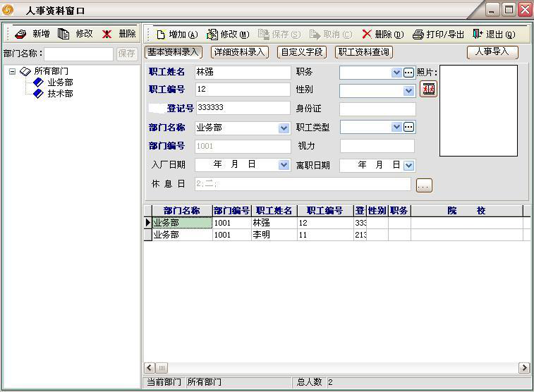Click the 新增 icon in left panel

[20, 34]
